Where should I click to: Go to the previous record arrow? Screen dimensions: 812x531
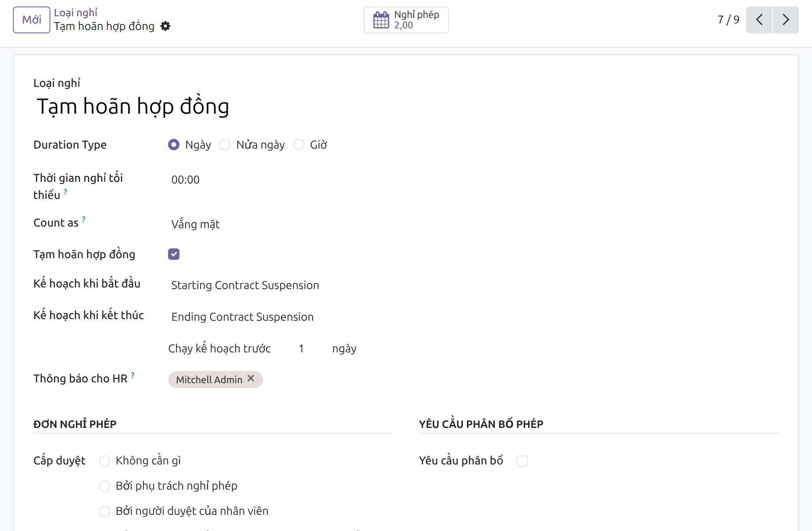click(759, 19)
